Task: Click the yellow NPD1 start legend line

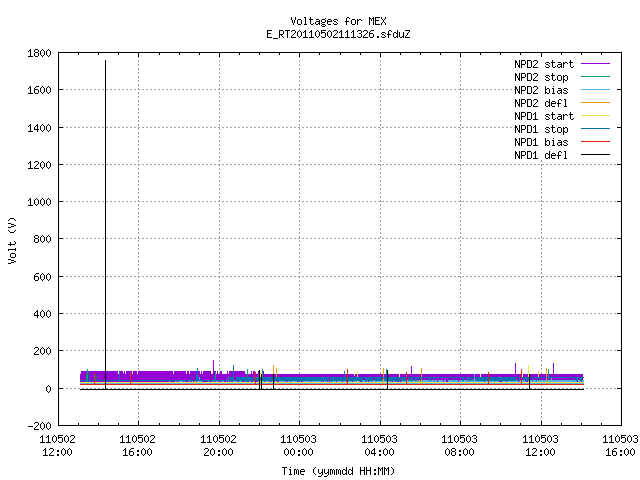Action: pos(595,116)
